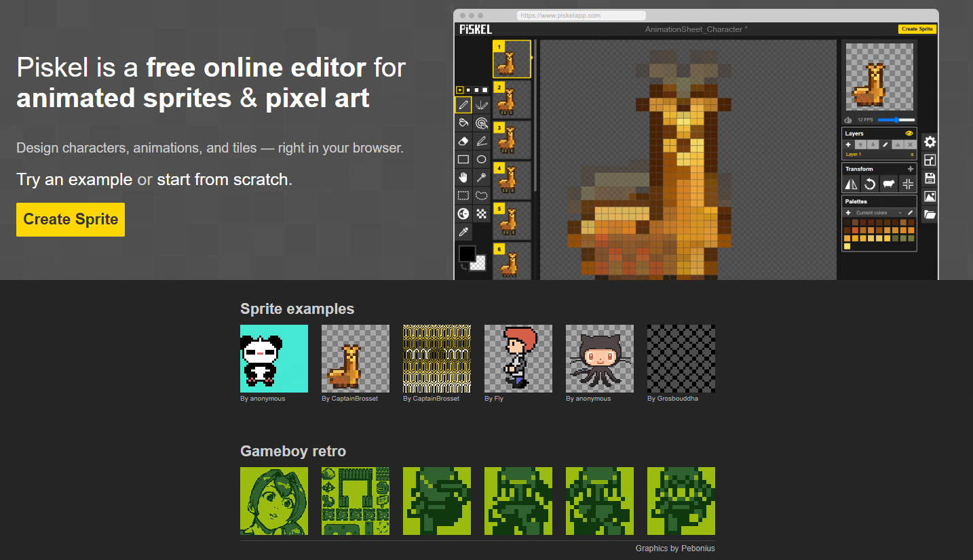
Task: Select the third pen size option
Action: (x=476, y=89)
